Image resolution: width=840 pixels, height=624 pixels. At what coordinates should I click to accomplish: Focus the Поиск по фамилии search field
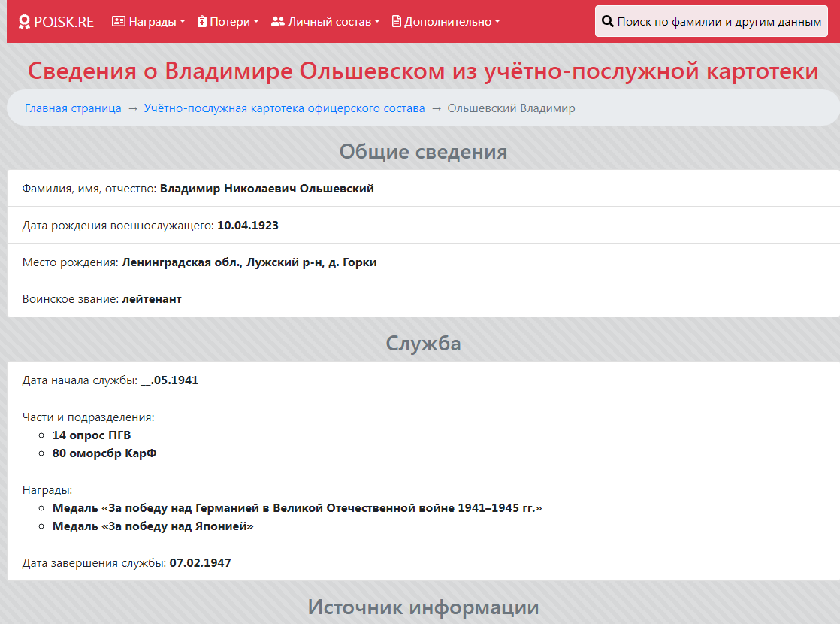(x=712, y=22)
